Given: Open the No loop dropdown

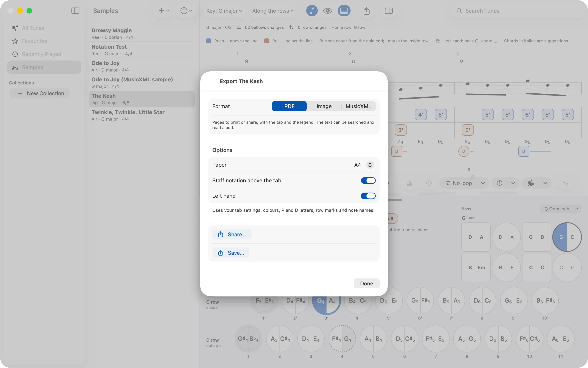Looking at the screenshot, I should click(x=464, y=183).
